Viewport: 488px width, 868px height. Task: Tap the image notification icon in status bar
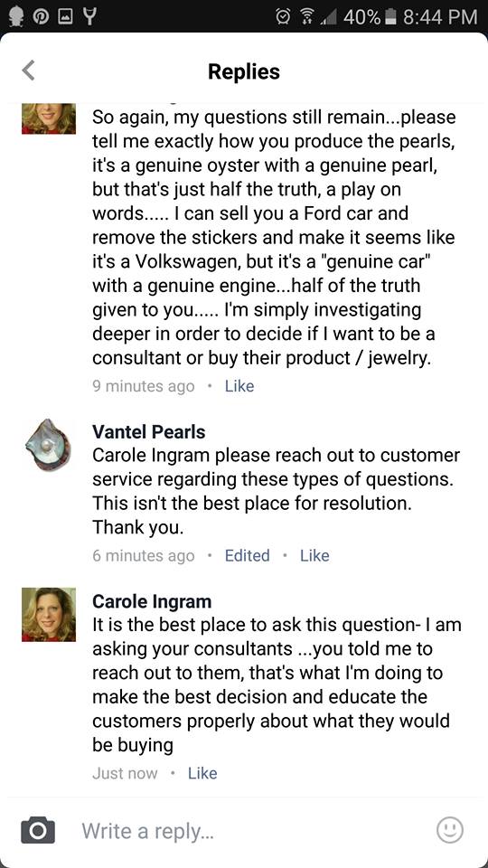64,16
